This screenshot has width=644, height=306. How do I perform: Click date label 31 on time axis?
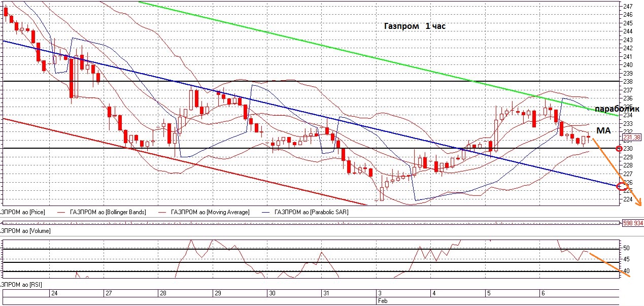326,293
